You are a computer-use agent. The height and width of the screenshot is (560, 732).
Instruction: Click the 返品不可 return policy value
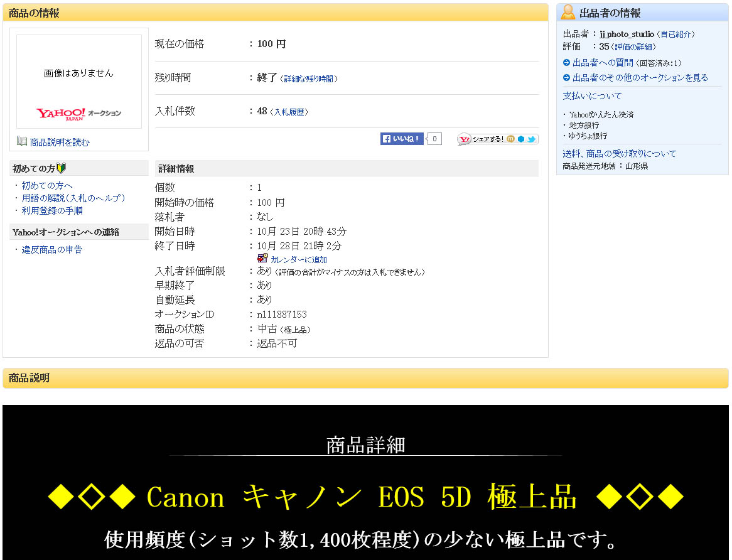coord(277,343)
